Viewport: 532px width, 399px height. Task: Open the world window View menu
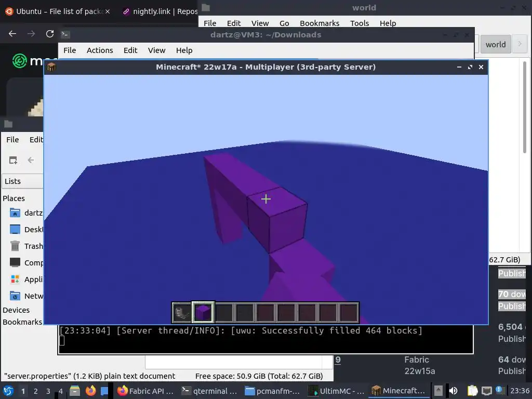tap(260, 23)
